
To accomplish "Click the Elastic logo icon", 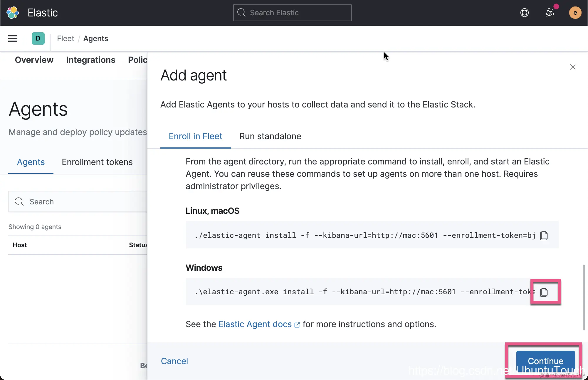I will pyautogui.click(x=13, y=13).
